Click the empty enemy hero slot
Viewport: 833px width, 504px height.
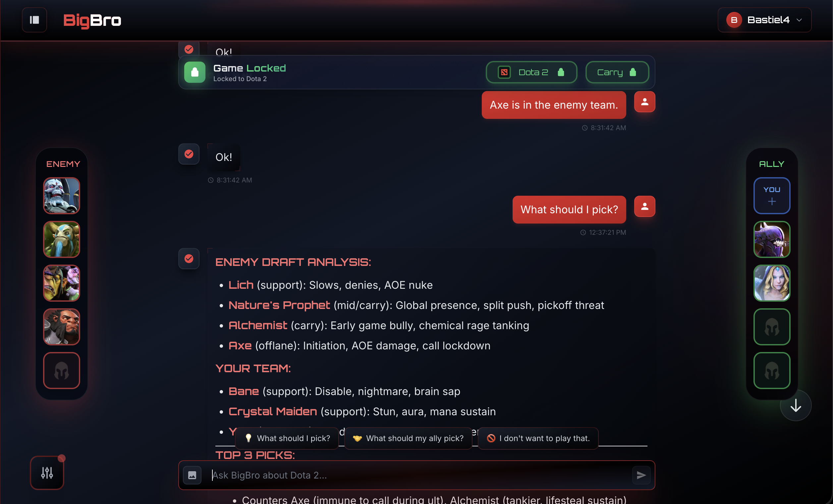pyautogui.click(x=62, y=371)
